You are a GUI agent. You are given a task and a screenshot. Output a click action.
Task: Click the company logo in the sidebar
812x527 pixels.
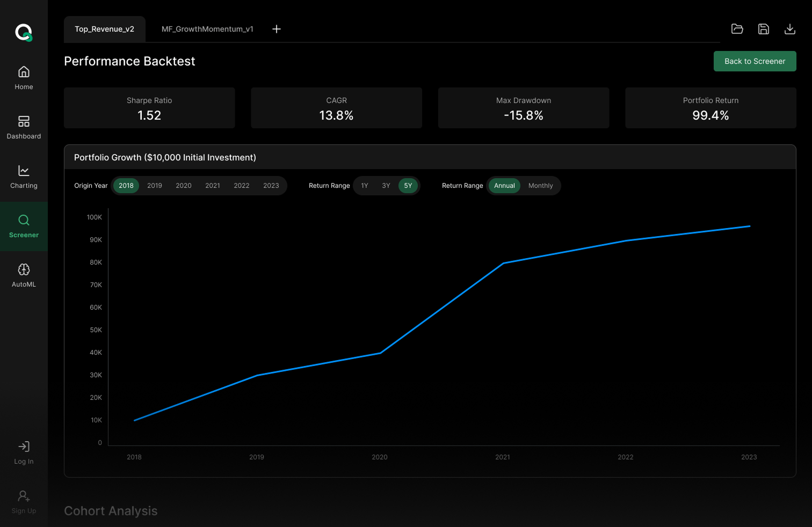(x=24, y=32)
